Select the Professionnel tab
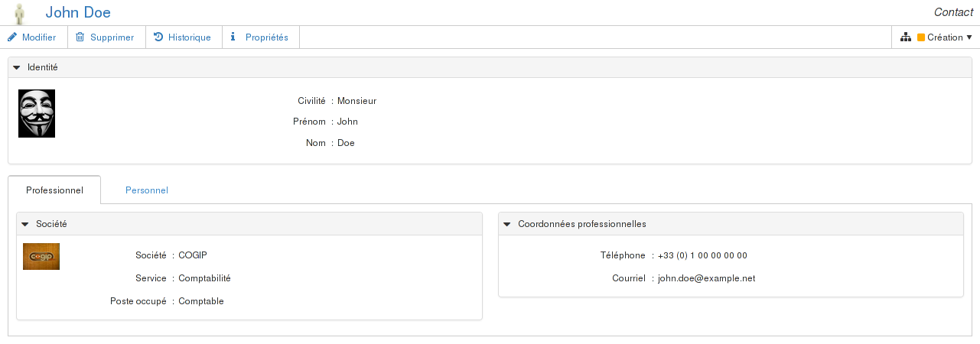 tap(54, 190)
